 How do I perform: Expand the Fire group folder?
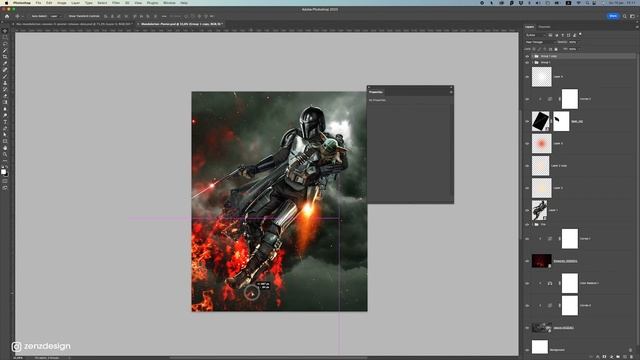click(532, 224)
